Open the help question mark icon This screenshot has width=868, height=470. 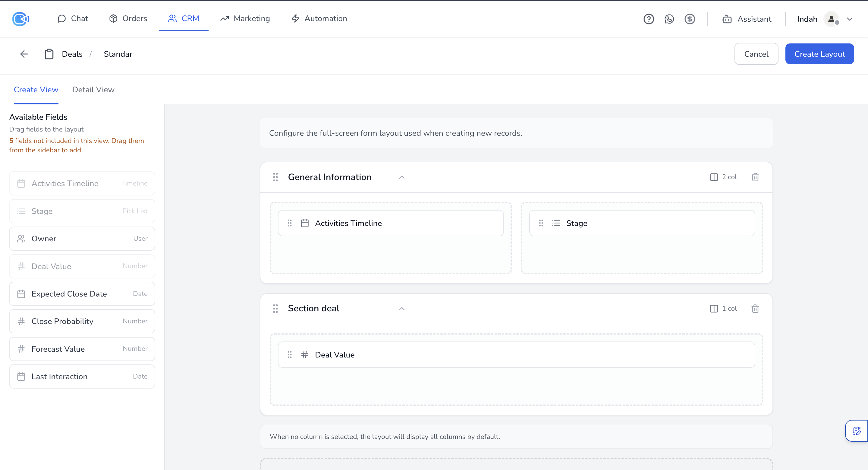click(x=648, y=19)
